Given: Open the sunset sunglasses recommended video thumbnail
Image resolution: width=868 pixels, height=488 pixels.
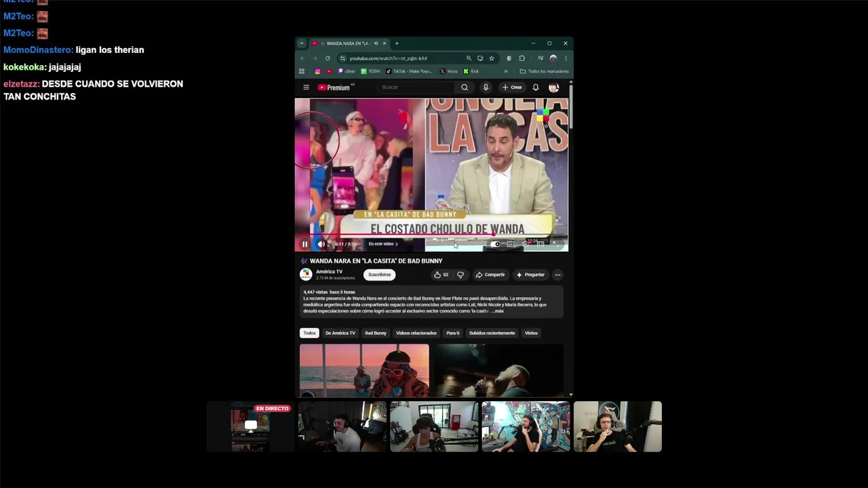Looking at the screenshot, I should point(364,370).
